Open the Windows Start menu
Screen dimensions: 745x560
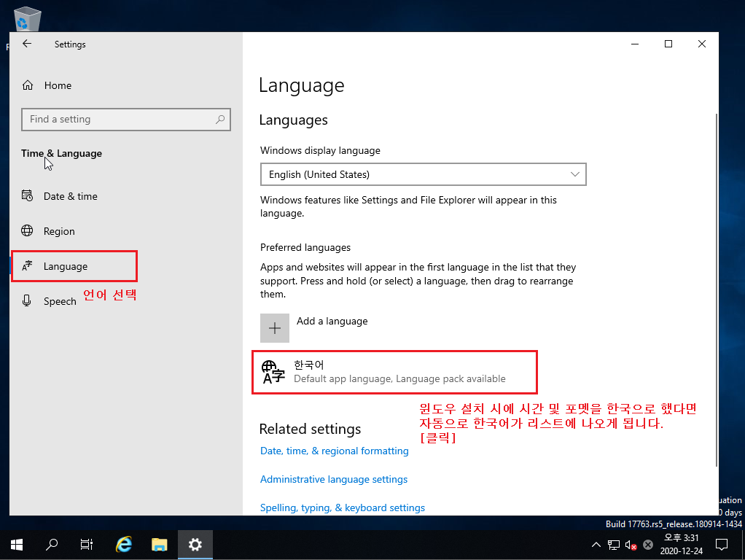pos(17,545)
